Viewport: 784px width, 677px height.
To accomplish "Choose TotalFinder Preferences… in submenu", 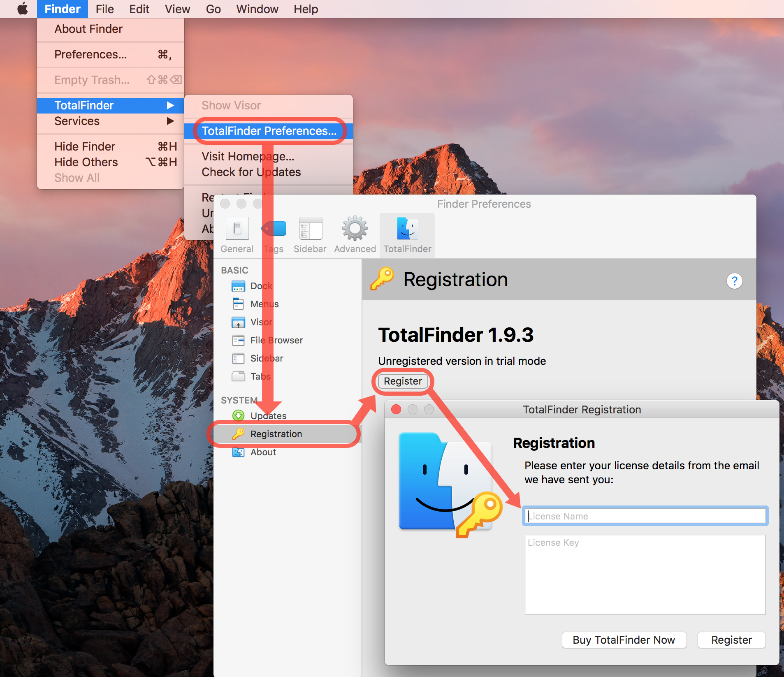I will [x=269, y=131].
